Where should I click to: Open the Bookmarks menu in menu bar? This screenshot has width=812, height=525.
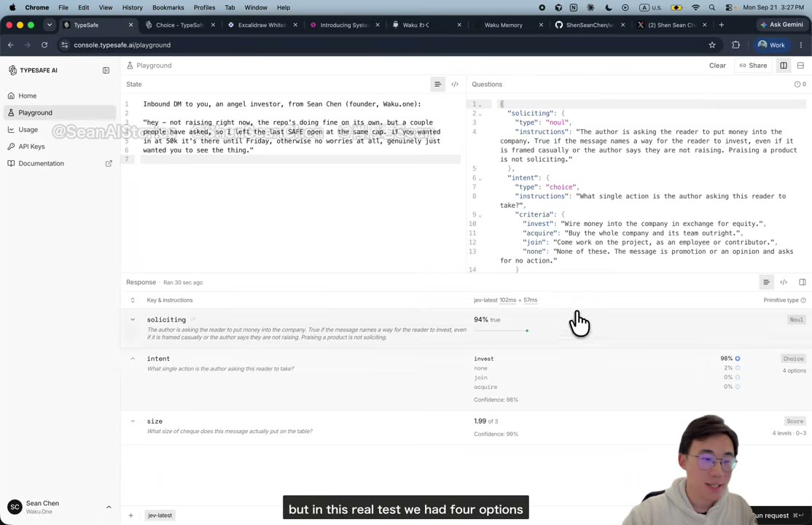pos(168,8)
